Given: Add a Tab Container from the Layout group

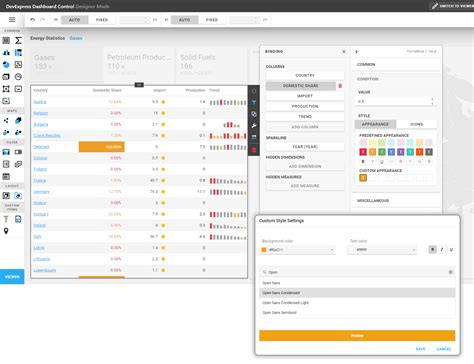Looking at the screenshot, I should click(18, 196).
